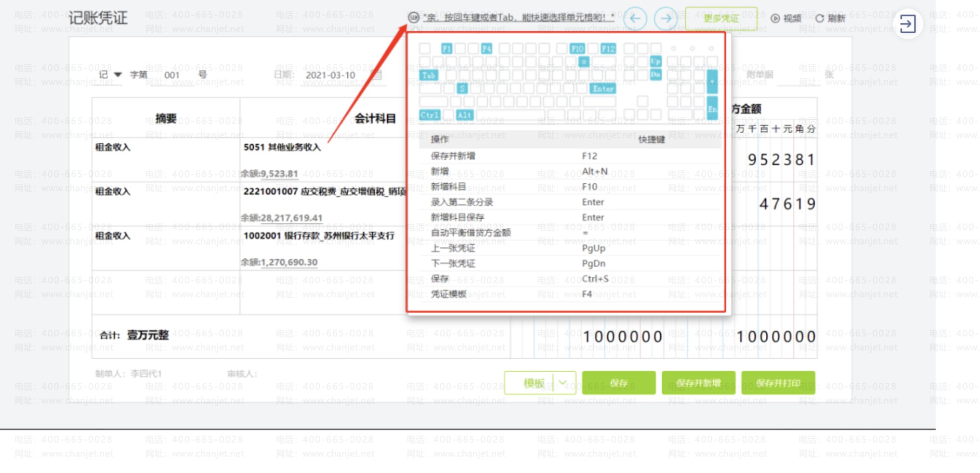
Task: Click the 新增科目保存 shortcut row
Action: pyautogui.click(x=570, y=217)
